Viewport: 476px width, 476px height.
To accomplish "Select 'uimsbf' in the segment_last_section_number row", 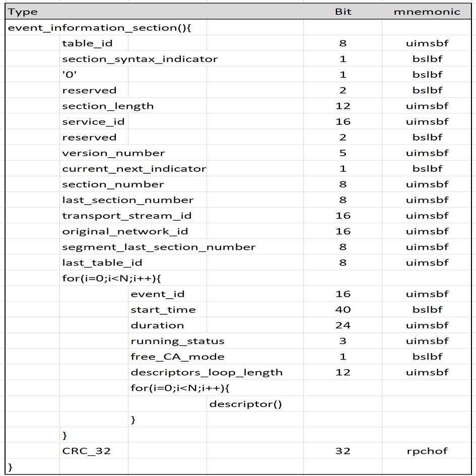I will coord(427,247).
